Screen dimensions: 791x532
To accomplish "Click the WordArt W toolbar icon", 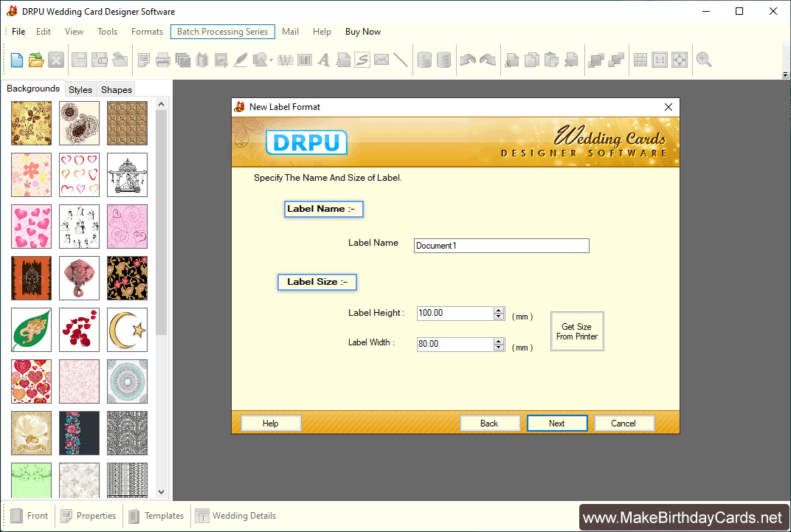I will (286, 60).
